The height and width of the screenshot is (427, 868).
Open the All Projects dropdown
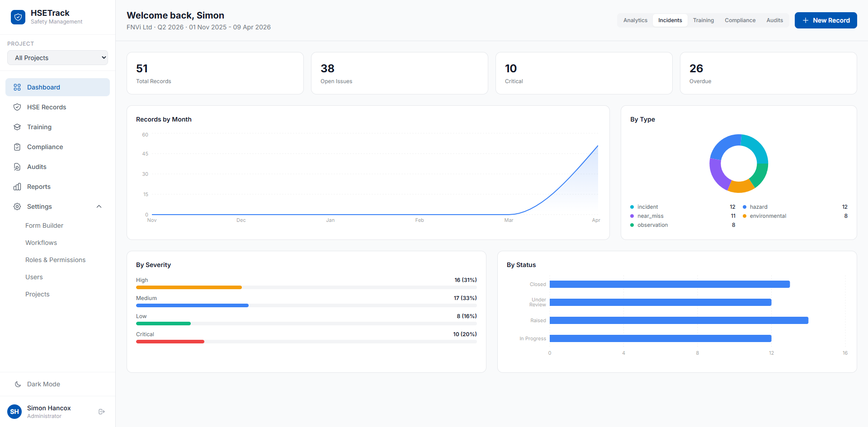point(57,58)
